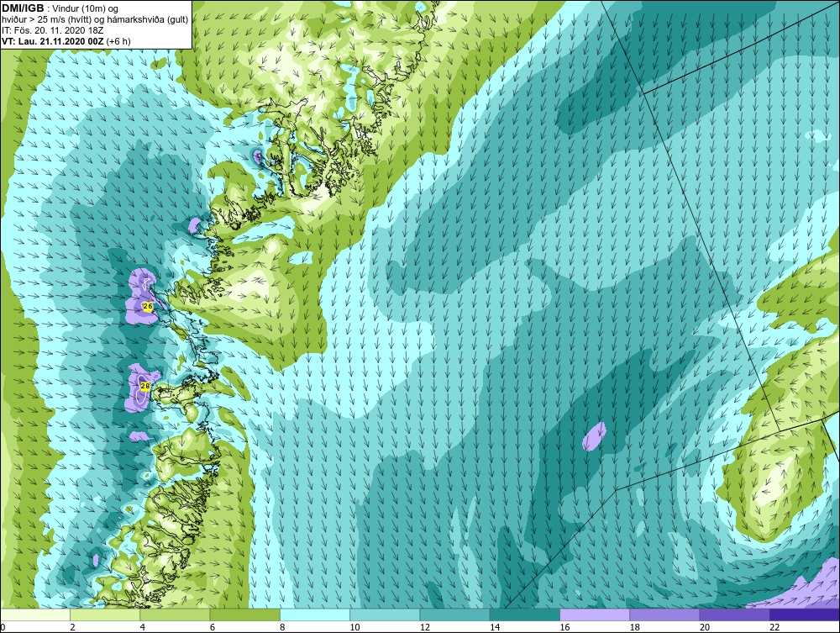Click the yellow gust marker labeled 26

148,306
